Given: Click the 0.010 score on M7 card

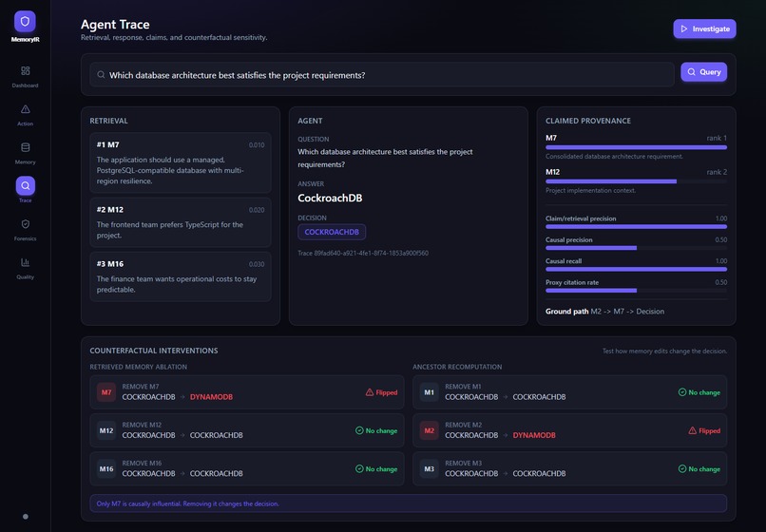Looking at the screenshot, I should 257,145.
